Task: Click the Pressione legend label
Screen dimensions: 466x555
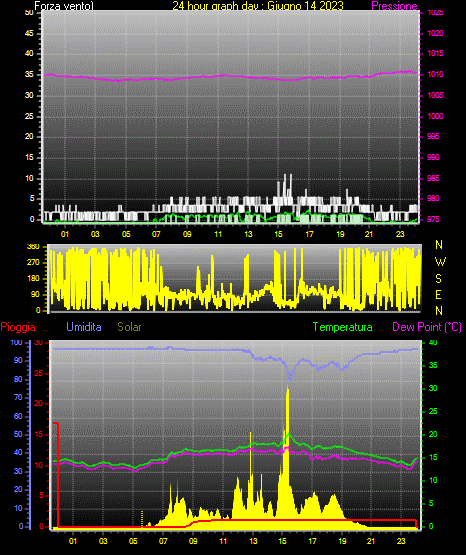Action: pyautogui.click(x=394, y=6)
